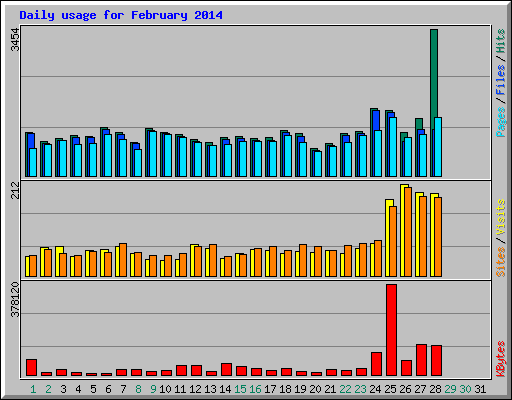Click the day 6 axis label
This screenshot has height=400, width=512.
(x=108, y=389)
